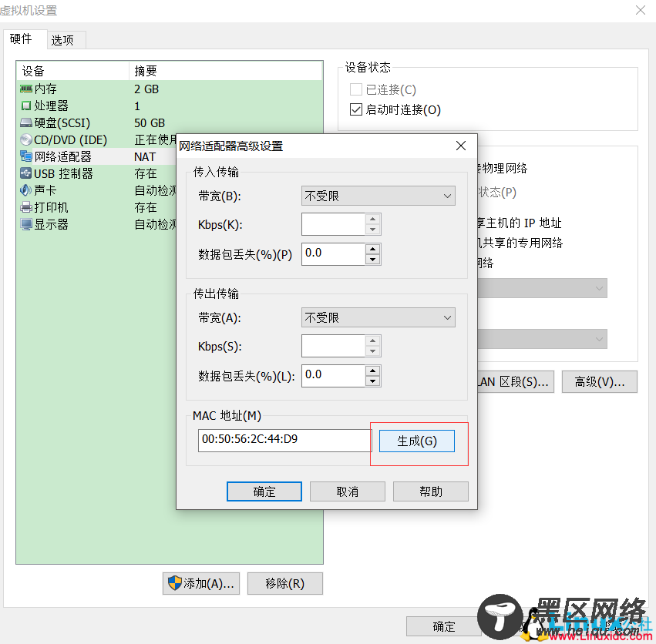Click the display (显示器) monitor icon
The image size is (656, 644).
26,224
